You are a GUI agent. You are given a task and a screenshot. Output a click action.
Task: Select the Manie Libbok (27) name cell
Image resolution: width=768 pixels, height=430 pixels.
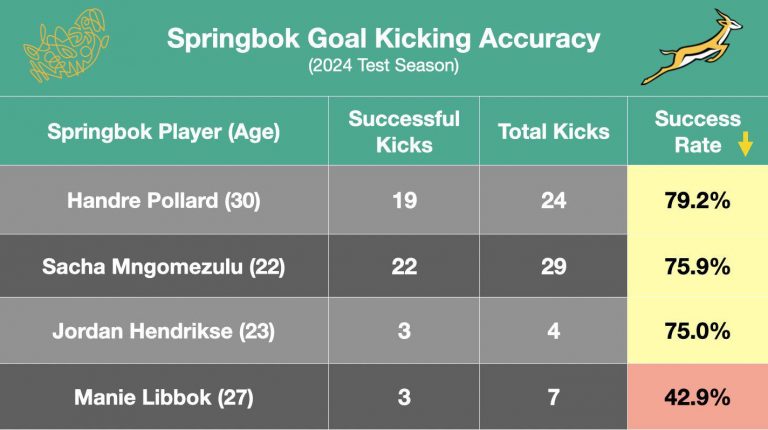tap(164, 397)
